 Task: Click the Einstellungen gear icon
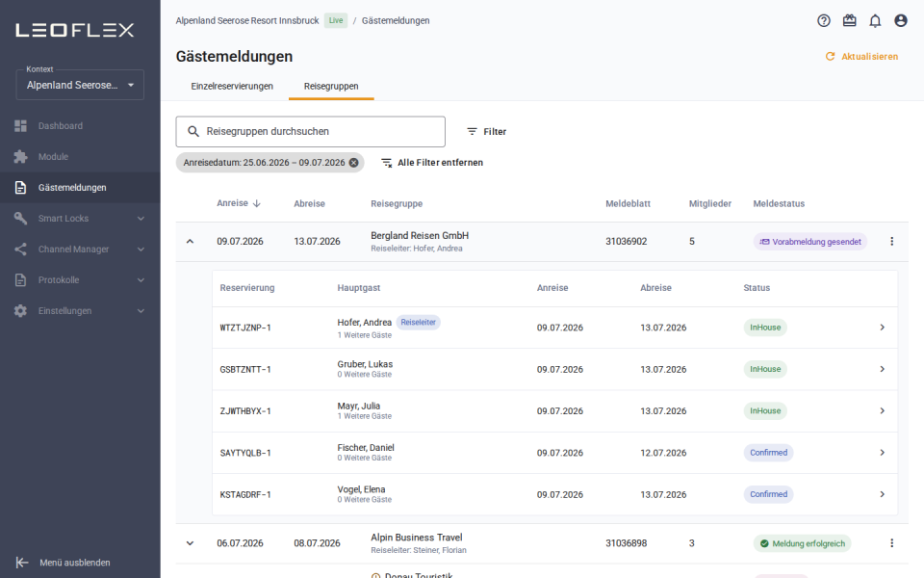pos(20,311)
